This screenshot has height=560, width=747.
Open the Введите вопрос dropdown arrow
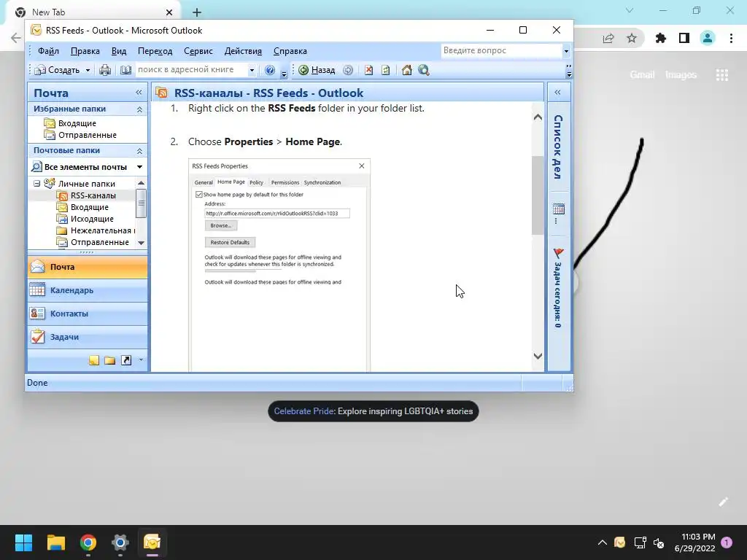566,51
